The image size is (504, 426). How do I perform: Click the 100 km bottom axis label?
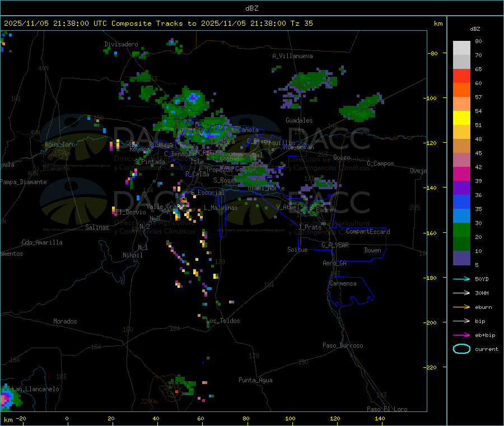coord(290,418)
